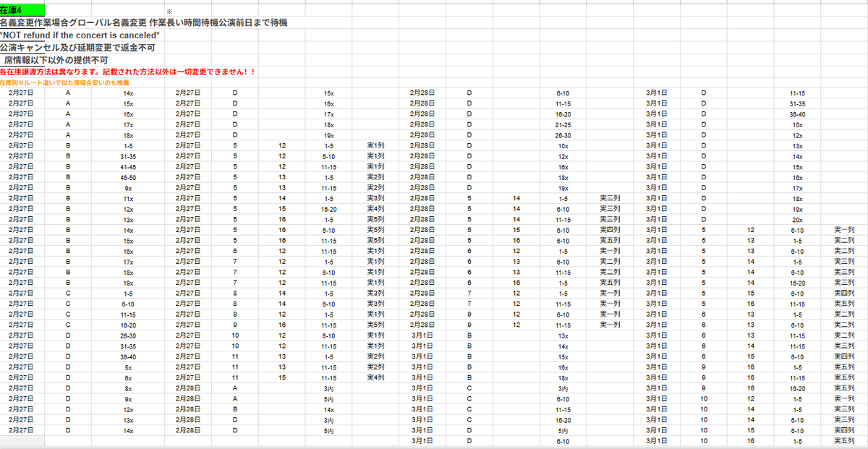Click the ※ symbol cell at top

click(x=169, y=12)
